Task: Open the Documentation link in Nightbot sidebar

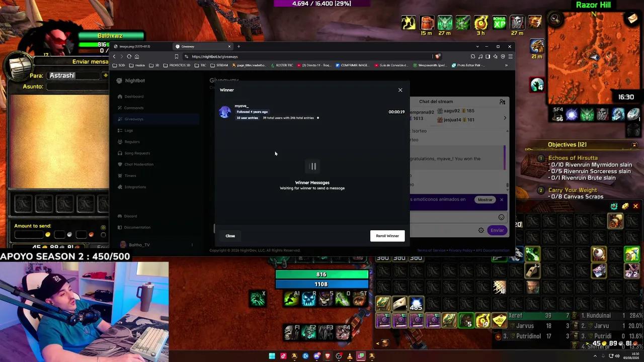Action: [137, 227]
